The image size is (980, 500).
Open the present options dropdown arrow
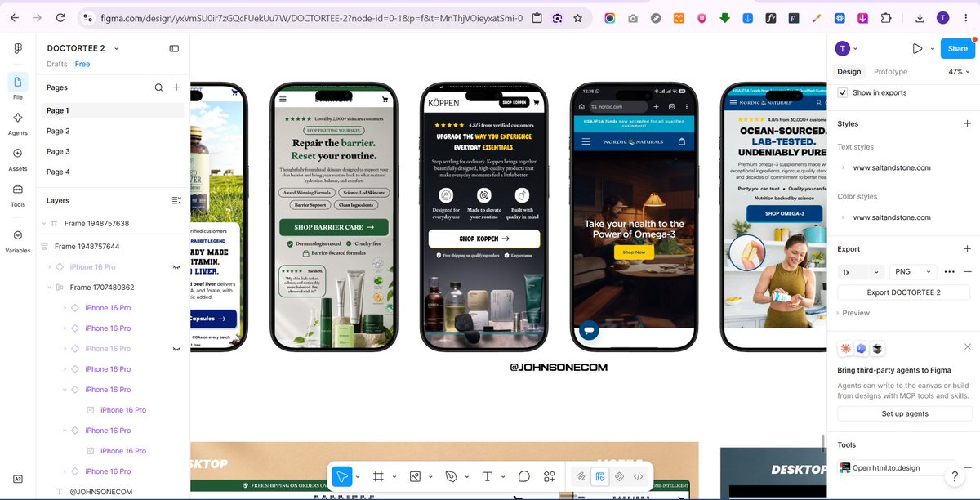932,49
